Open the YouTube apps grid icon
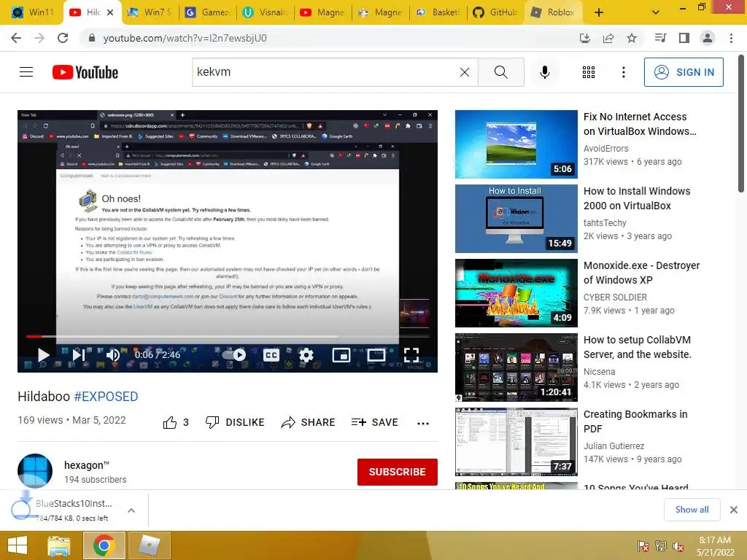This screenshot has width=747, height=560. pos(589,72)
